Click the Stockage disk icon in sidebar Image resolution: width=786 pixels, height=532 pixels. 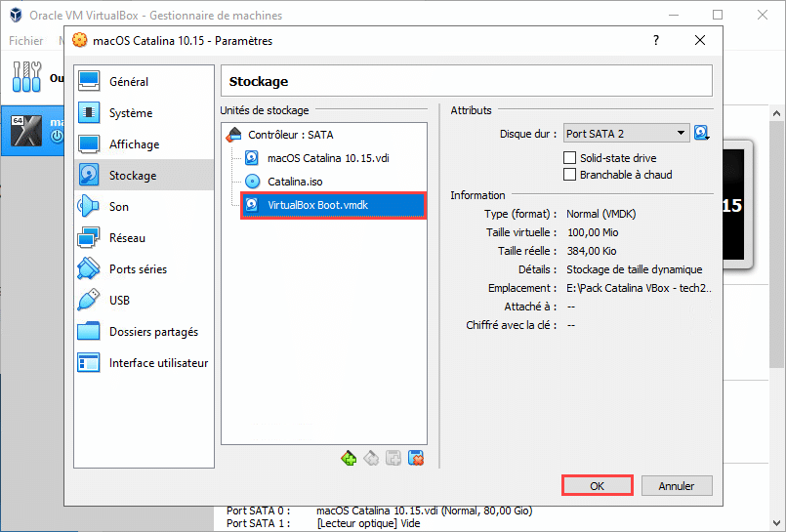click(x=89, y=175)
